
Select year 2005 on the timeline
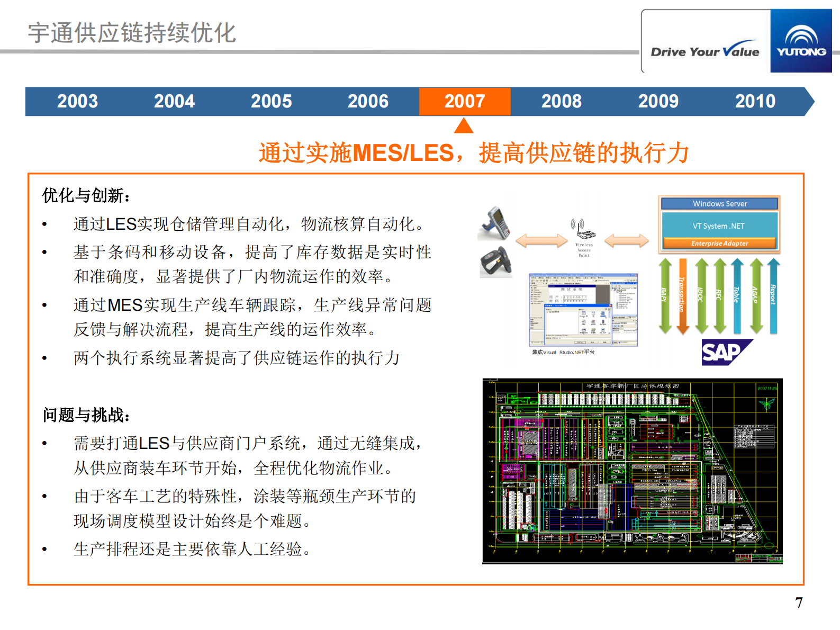tap(271, 101)
